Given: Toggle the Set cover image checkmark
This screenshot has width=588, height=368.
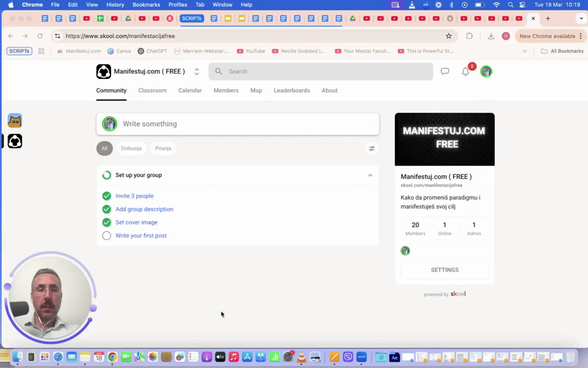Looking at the screenshot, I should click(x=106, y=223).
